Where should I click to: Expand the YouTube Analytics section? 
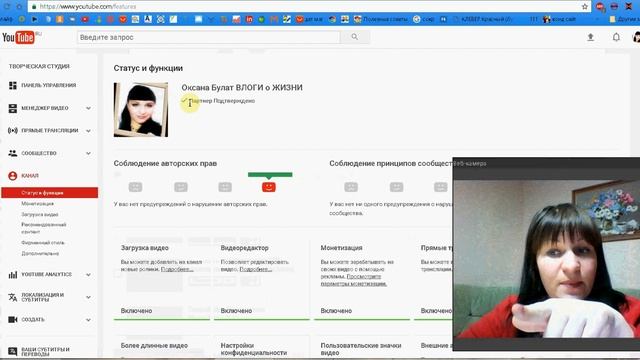tap(89, 274)
